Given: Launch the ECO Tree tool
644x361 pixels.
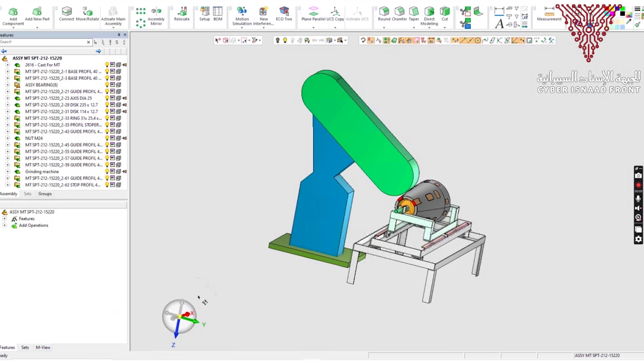Looking at the screenshot, I should pyautogui.click(x=284, y=12).
